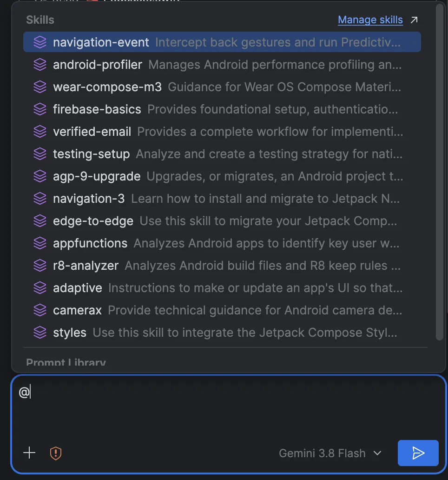Click the android-profiler skill layers icon

click(x=40, y=65)
